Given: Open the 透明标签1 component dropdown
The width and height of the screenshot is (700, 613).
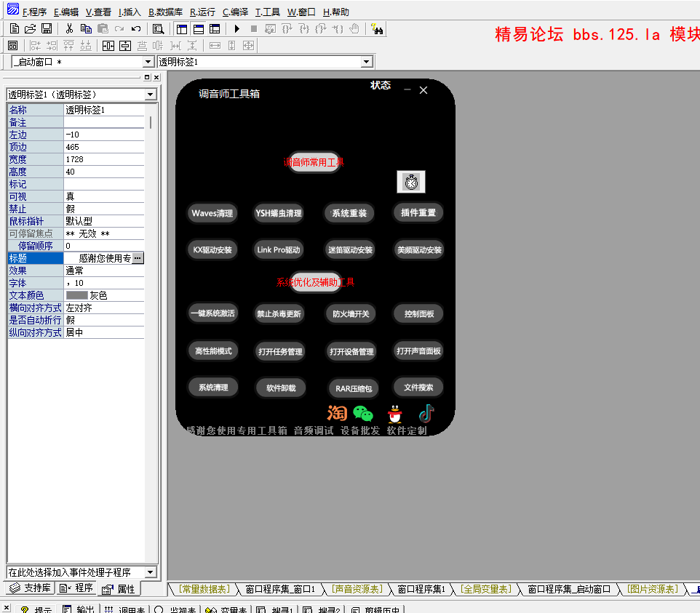Looking at the screenshot, I should click(149, 94).
